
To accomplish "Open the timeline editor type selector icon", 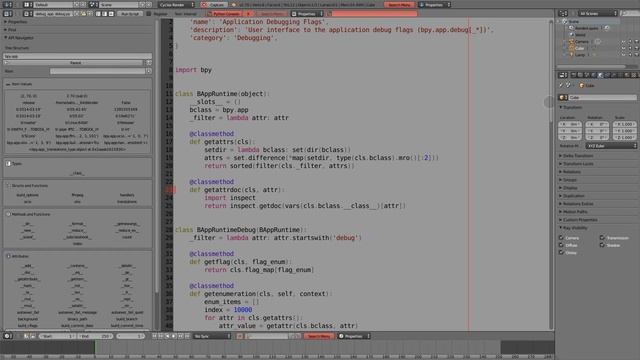I will click(x=7, y=336).
